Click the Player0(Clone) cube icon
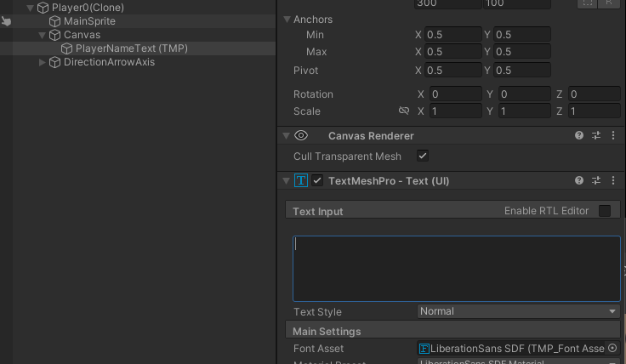626x364 pixels. 43,8
